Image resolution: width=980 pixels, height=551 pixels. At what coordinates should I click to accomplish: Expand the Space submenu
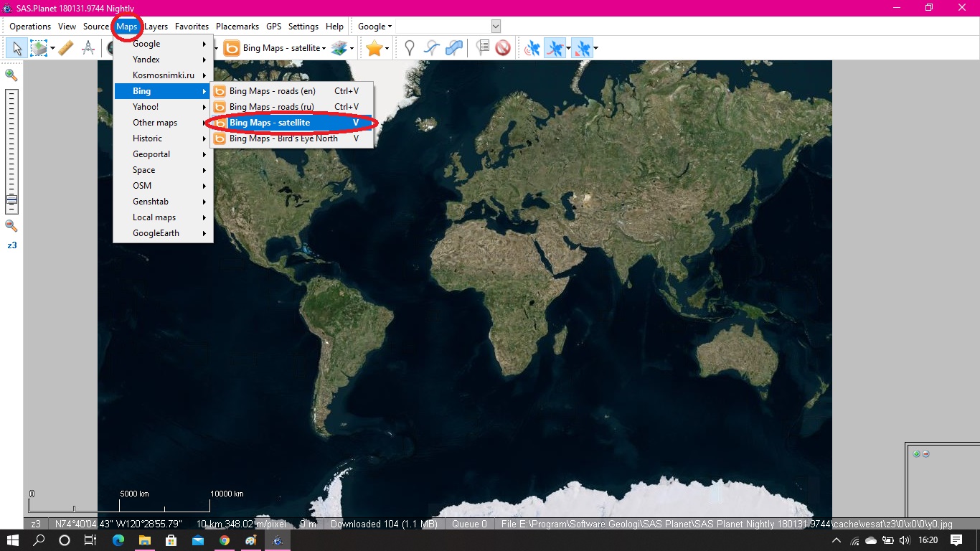[x=163, y=170]
